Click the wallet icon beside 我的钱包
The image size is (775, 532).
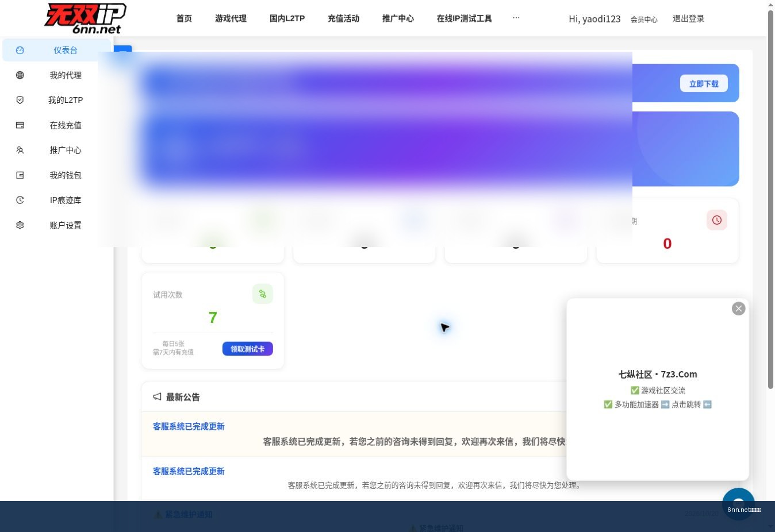click(20, 175)
